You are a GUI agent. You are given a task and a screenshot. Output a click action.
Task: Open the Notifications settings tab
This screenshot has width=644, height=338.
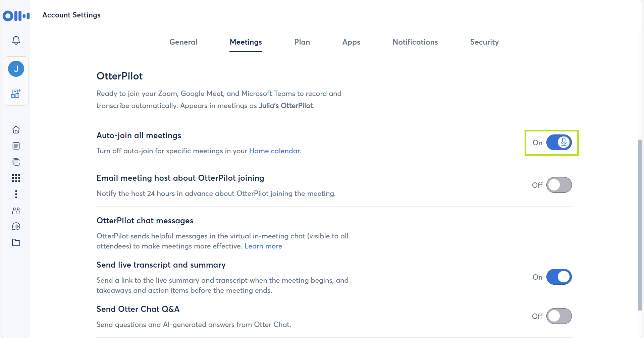pyautogui.click(x=415, y=42)
